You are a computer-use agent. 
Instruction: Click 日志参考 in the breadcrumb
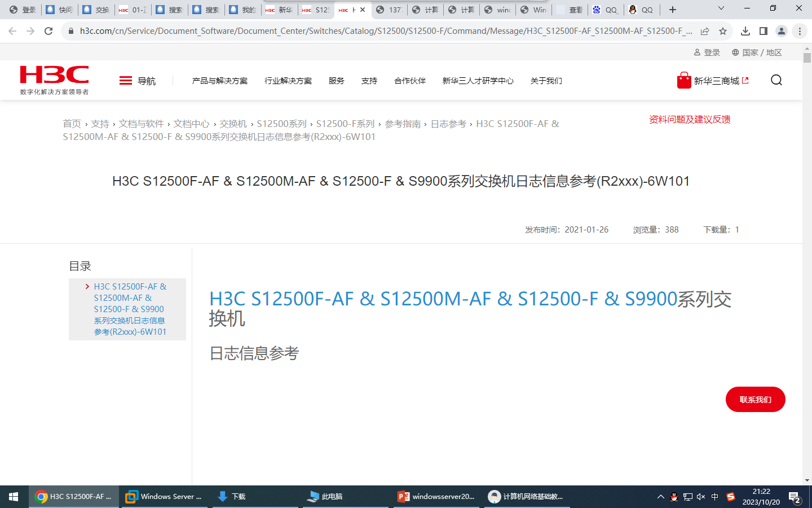tap(449, 124)
